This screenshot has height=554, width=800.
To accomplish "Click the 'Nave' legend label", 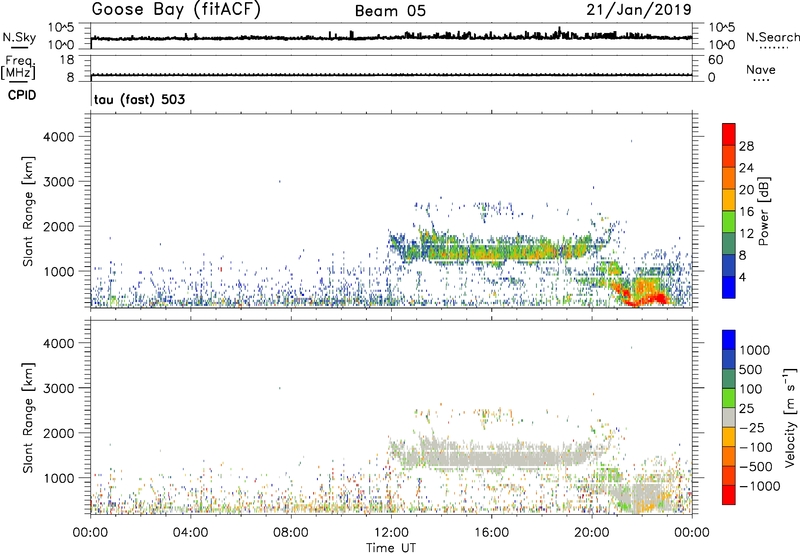I will 761,70.
